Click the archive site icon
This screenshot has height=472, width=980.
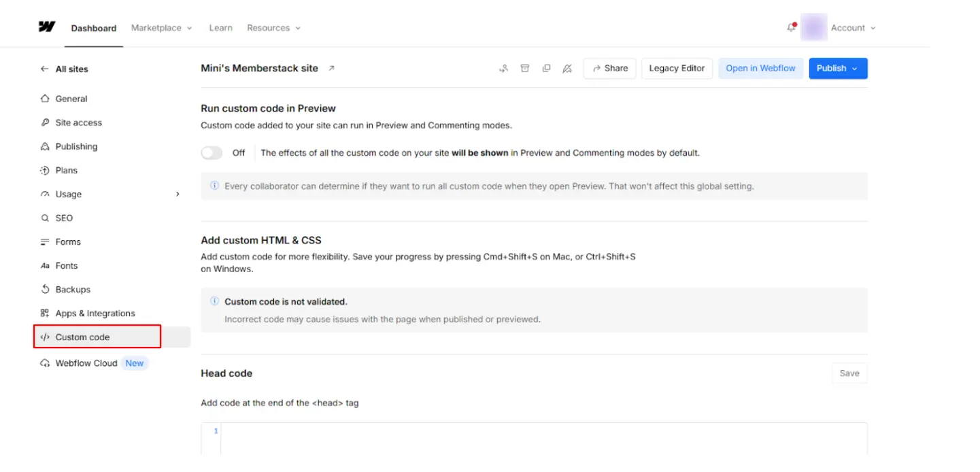[x=524, y=68]
